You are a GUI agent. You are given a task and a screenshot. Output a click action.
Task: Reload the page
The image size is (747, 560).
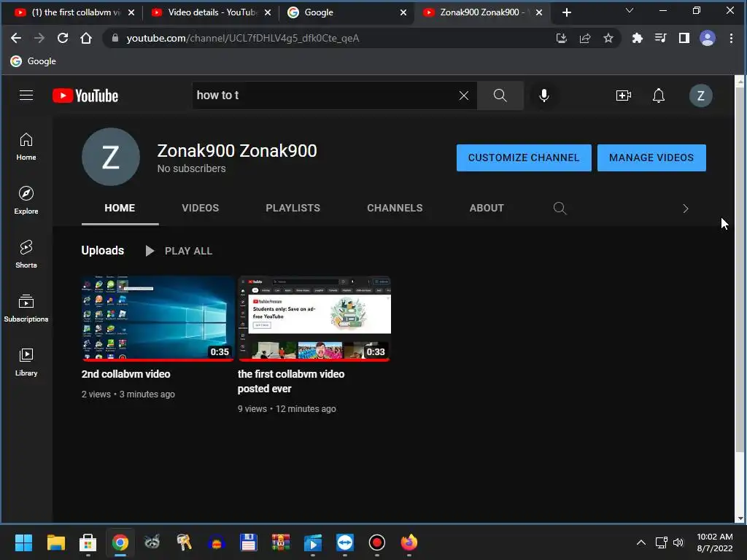coord(63,38)
